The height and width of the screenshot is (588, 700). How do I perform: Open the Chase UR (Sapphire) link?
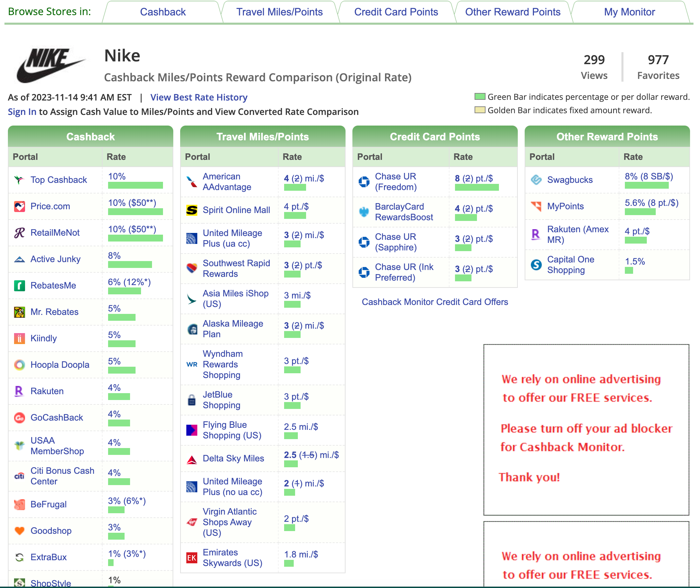pos(396,242)
